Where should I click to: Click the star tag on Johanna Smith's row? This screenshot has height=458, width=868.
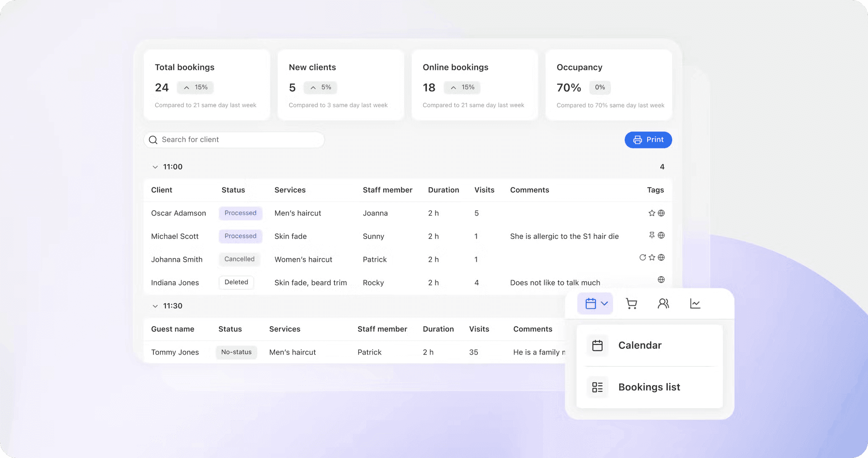pyautogui.click(x=652, y=258)
